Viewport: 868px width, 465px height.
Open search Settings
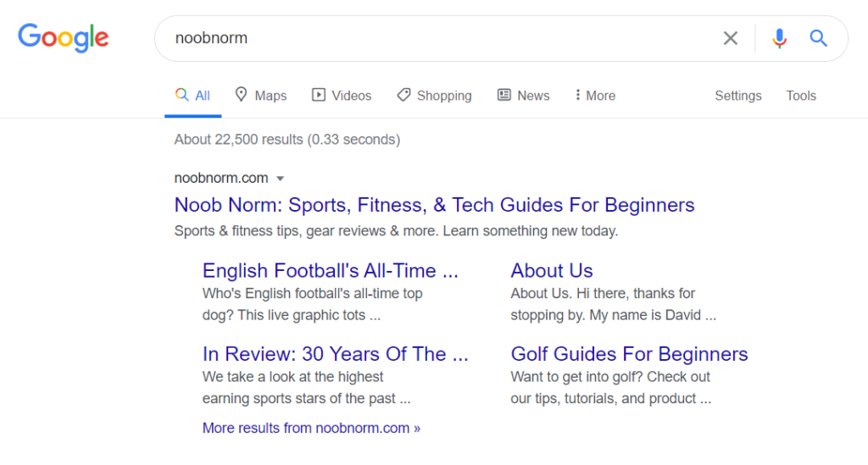tap(738, 96)
